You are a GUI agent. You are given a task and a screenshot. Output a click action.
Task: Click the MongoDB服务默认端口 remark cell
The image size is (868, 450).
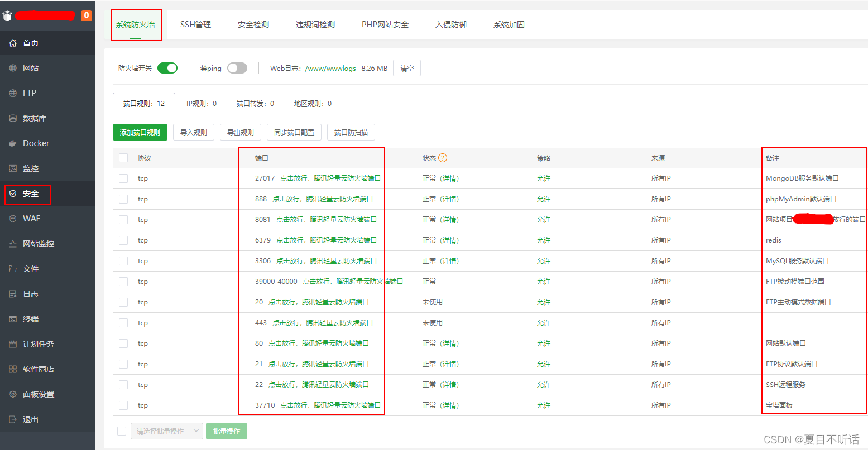pos(802,178)
